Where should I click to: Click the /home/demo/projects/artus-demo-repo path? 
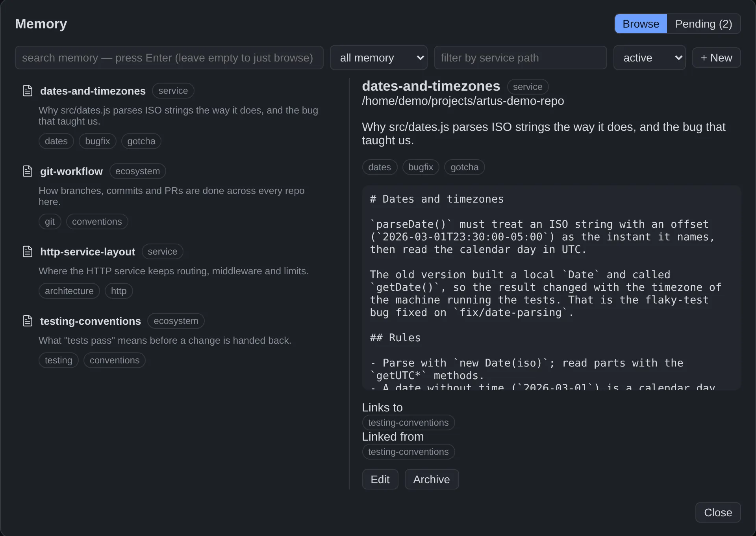tap(463, 101)
